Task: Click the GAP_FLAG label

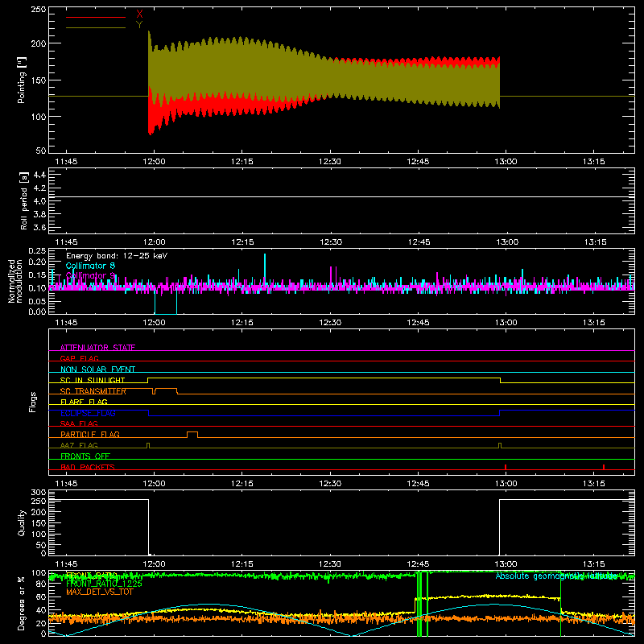Action: pos(79,358)
